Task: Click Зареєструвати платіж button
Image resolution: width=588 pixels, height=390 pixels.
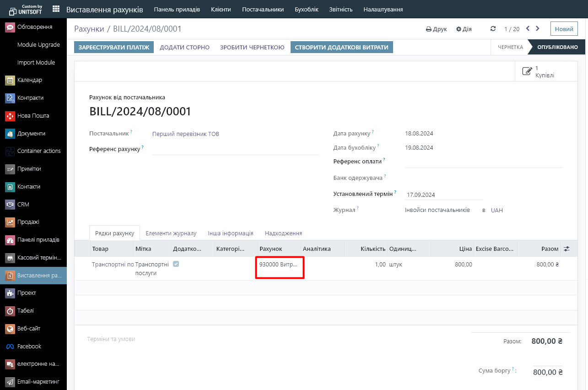Action: pyautogui.click(x=114, y=47)
